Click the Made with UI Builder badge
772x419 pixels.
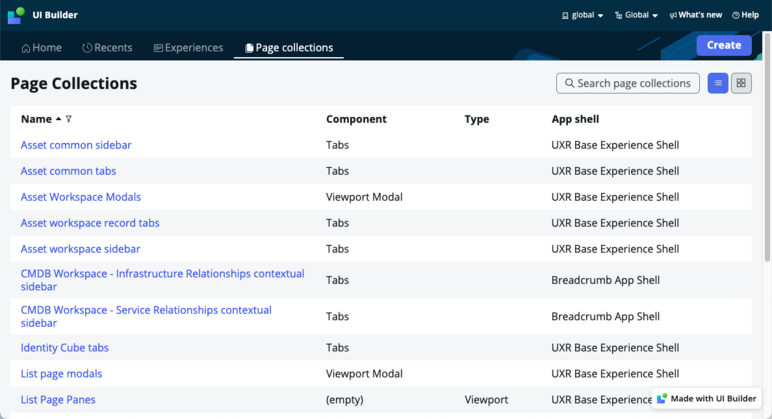pyautogui.click(x=707, y=398)
